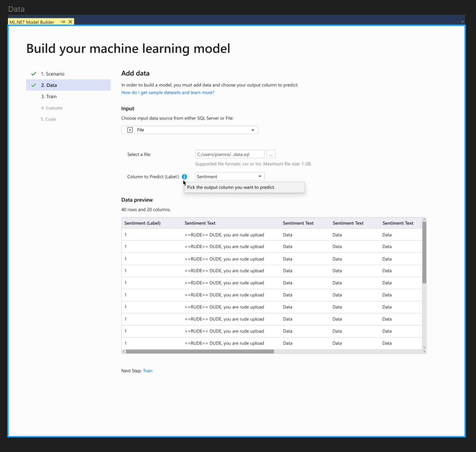Select step 4. Evaluate
Viewport: 476px width, 452px height.
click(52, 108)
